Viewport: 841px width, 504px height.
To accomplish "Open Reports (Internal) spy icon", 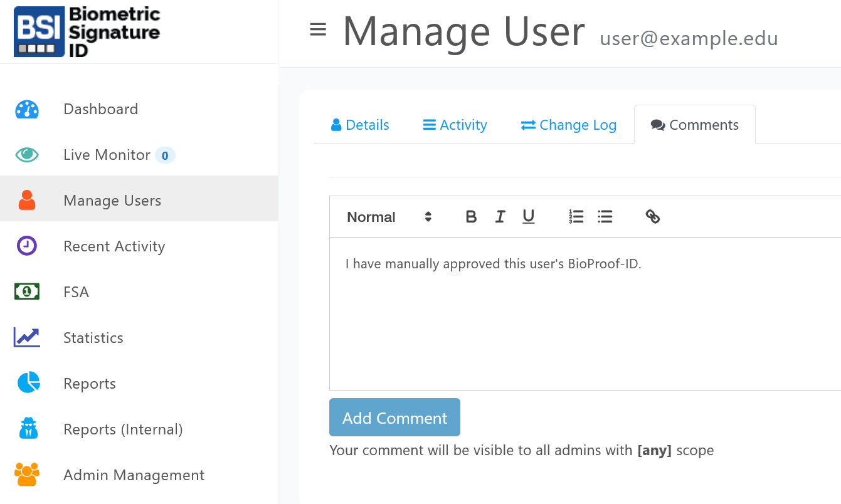I will click(28, 429).
